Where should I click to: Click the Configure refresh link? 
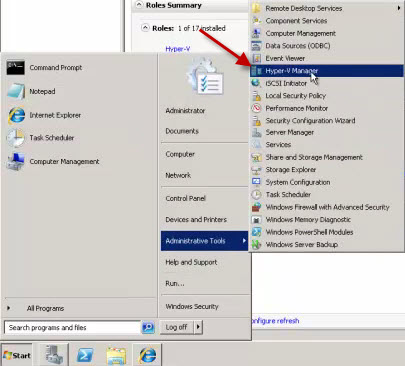tap(276, 321)
